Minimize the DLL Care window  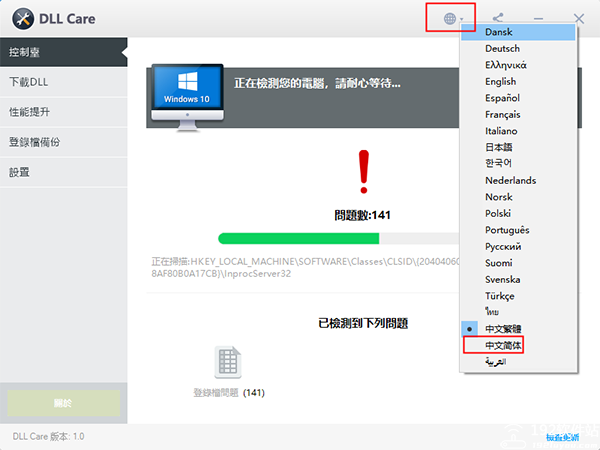click(x=539, y=18)
